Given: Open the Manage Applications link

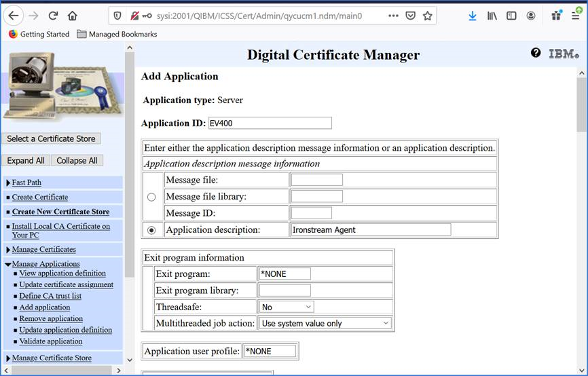Looking at the screenshot, I should tap(45, 264).
